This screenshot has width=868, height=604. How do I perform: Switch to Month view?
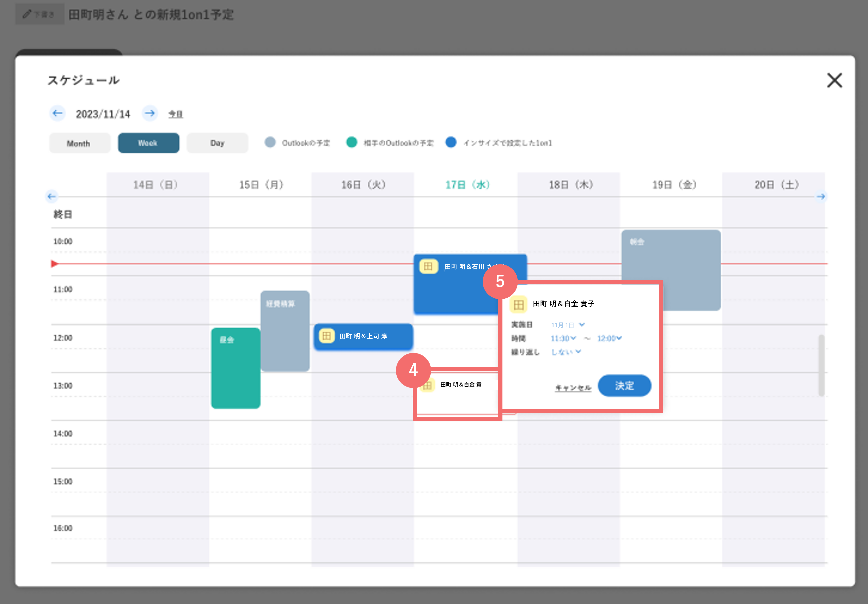[80, 143]
